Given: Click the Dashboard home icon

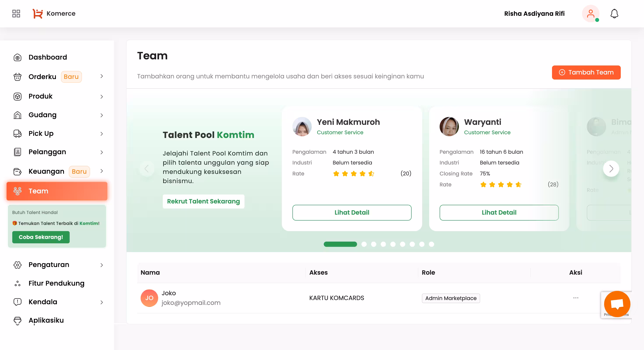Looking at the screenshot, I should coord(17,57).
